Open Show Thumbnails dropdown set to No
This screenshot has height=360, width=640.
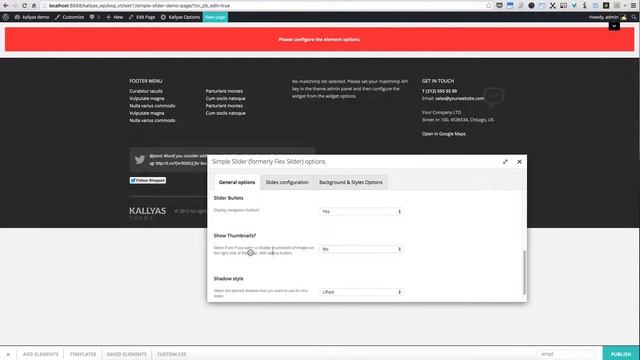pyautogui.click(x=361, y=249)
